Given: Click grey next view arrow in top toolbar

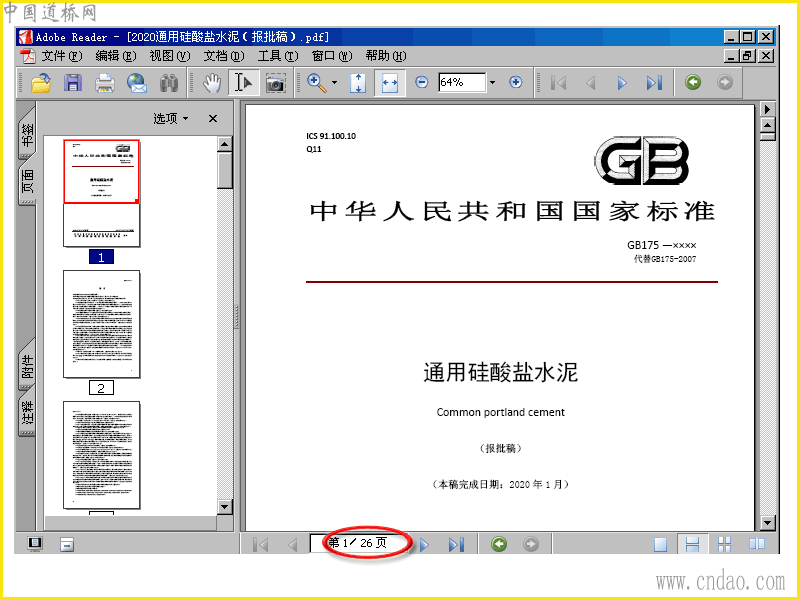Looking at the screenshot, I should tap(724, 82).
